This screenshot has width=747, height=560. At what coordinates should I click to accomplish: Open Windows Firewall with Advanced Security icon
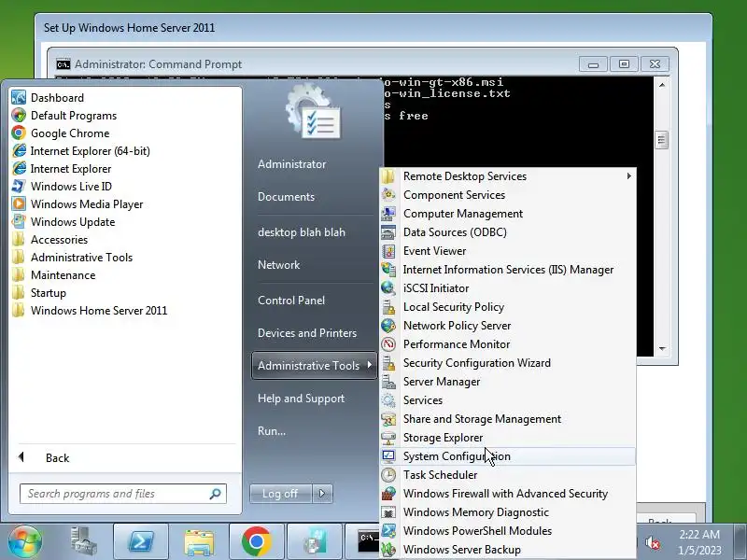(388, 494)
